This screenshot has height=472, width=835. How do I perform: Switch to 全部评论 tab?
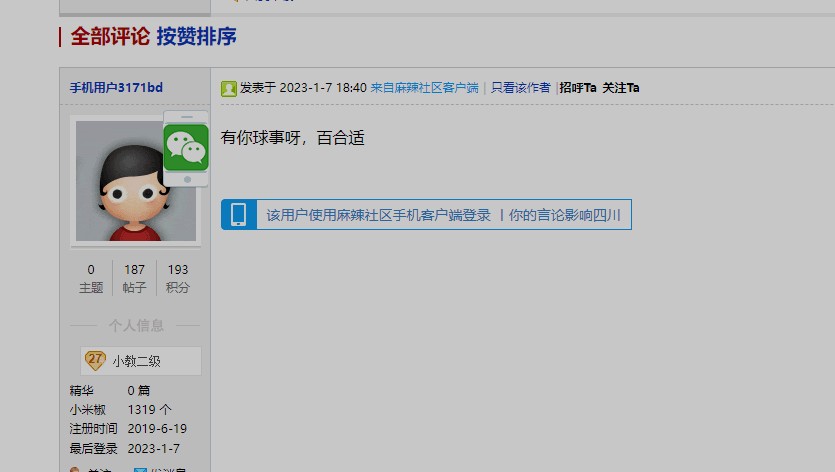click(110, 37)
